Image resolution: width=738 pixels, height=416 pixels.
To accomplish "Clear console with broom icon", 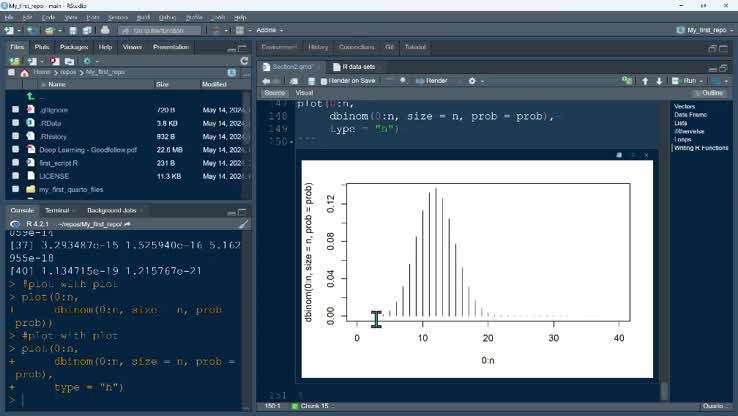I will tap(243, 224).
